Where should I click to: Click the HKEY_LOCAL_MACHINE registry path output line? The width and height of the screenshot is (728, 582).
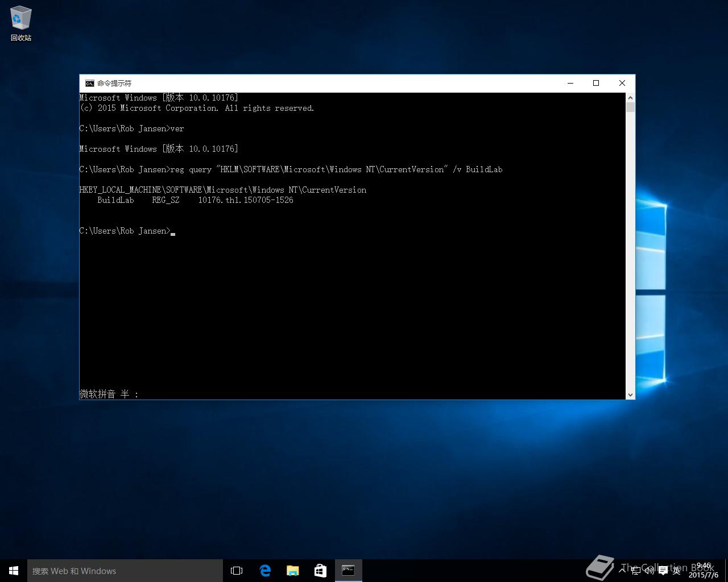click(223, 190)
